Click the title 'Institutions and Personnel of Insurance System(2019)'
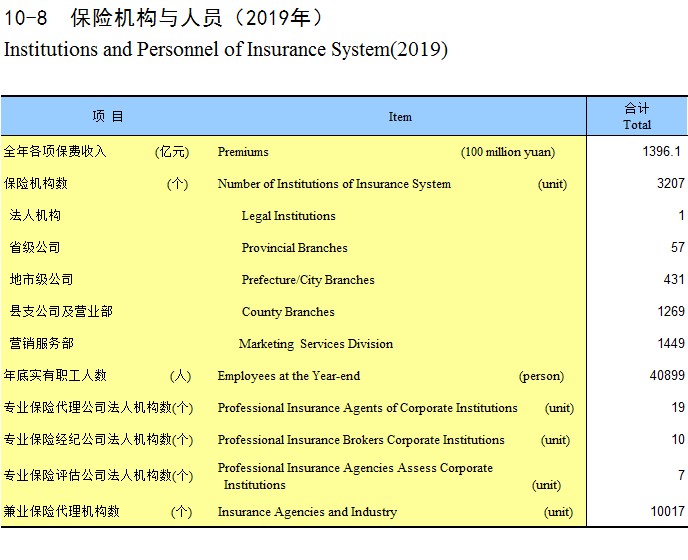 pos(226,49)
